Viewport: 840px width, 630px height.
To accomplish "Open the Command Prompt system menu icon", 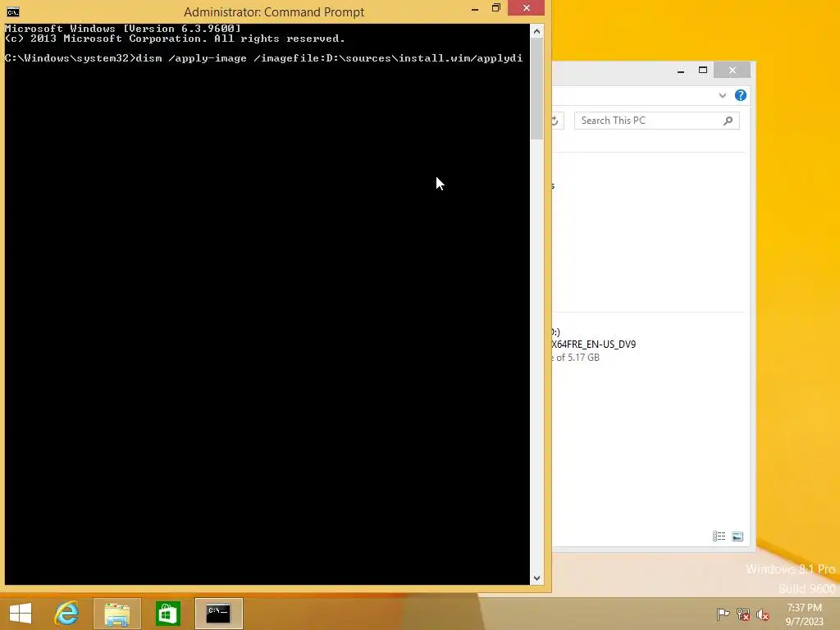I will click(13, 11).
